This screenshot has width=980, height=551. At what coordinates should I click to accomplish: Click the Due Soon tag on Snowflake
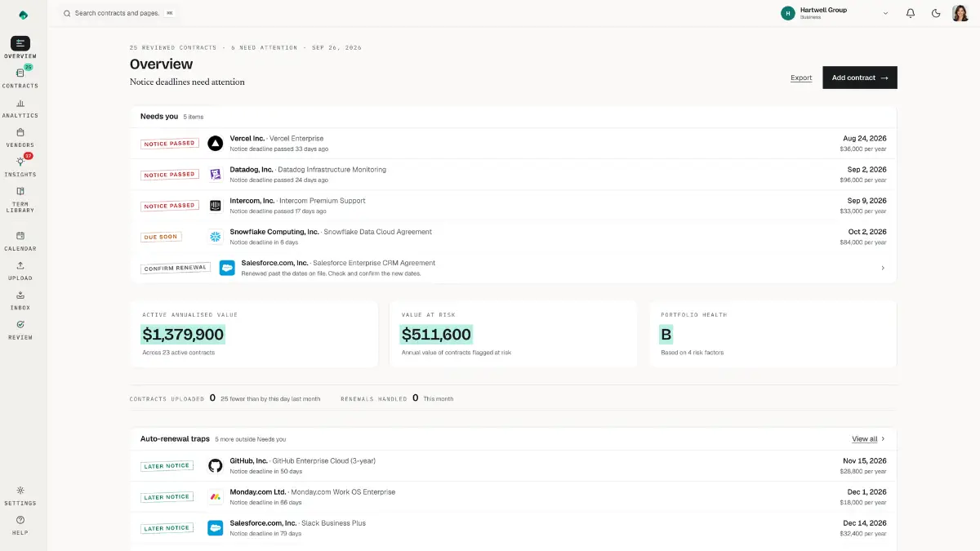(x=161, y=237)
